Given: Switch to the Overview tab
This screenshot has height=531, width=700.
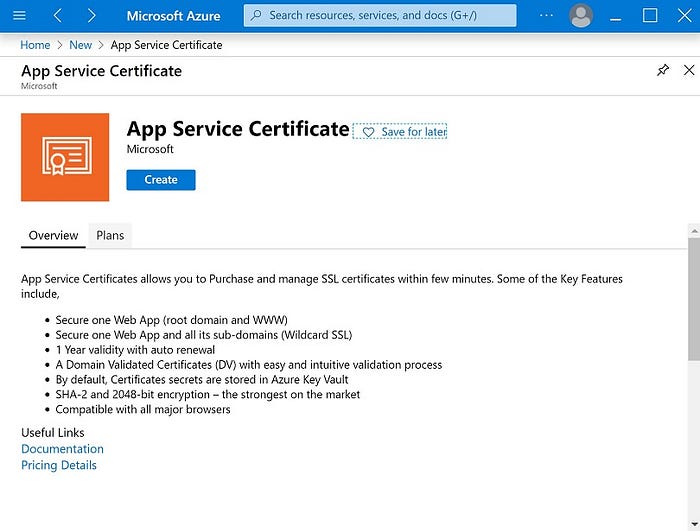Looking at the screenshot, I should click(x=53, y=235).
